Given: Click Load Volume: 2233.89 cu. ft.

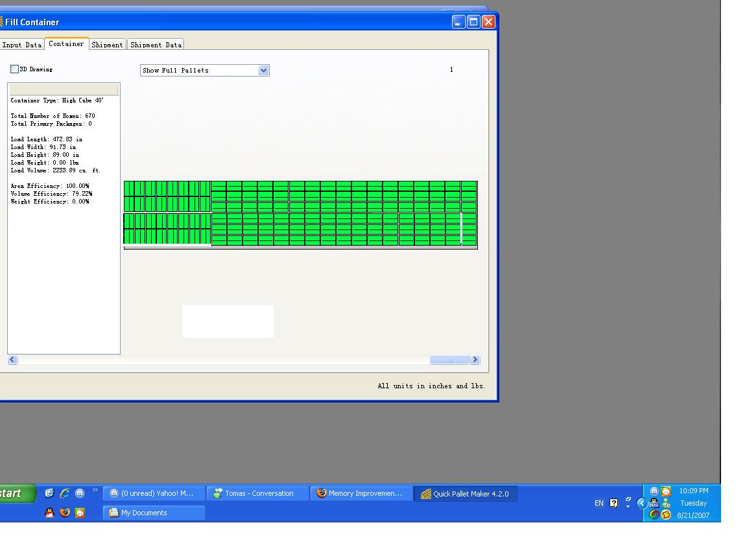Looking at the screenshot, I should click(56, 170).
